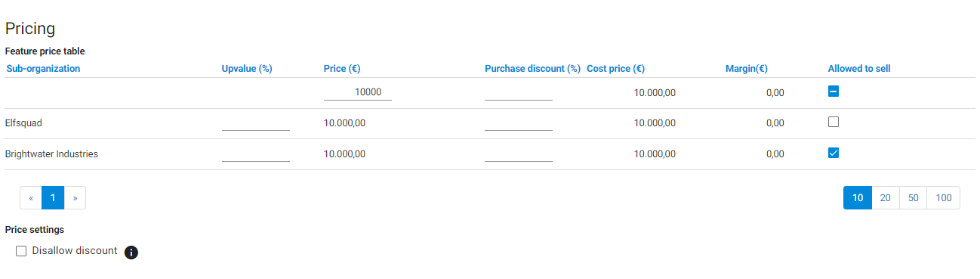Check the Disallow discount checkbox

21,251
